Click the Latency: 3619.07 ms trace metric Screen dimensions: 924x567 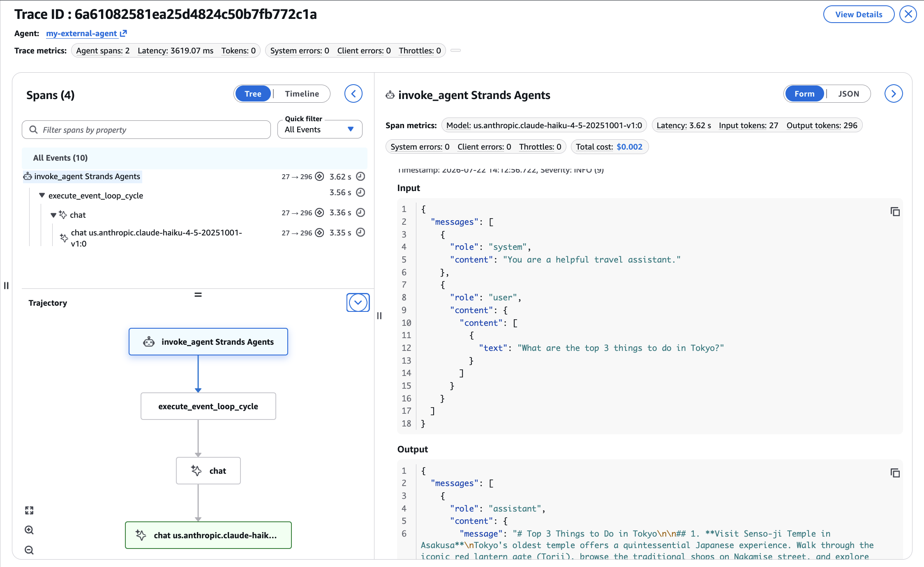tap(176, 51)
